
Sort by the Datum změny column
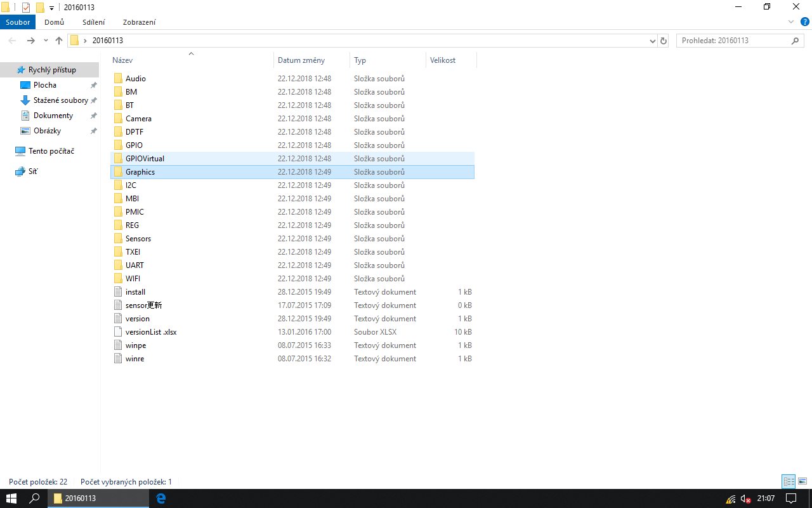click(301, 60)
